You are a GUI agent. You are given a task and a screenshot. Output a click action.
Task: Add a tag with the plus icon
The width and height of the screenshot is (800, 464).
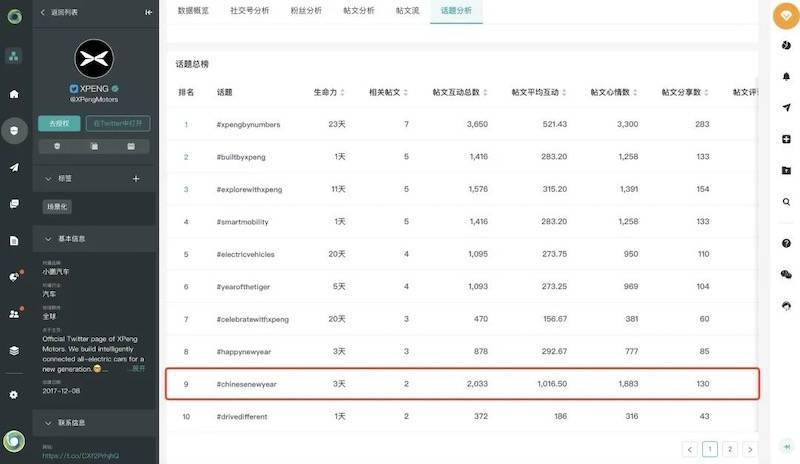pyautogui.click(x=136, y=179)
